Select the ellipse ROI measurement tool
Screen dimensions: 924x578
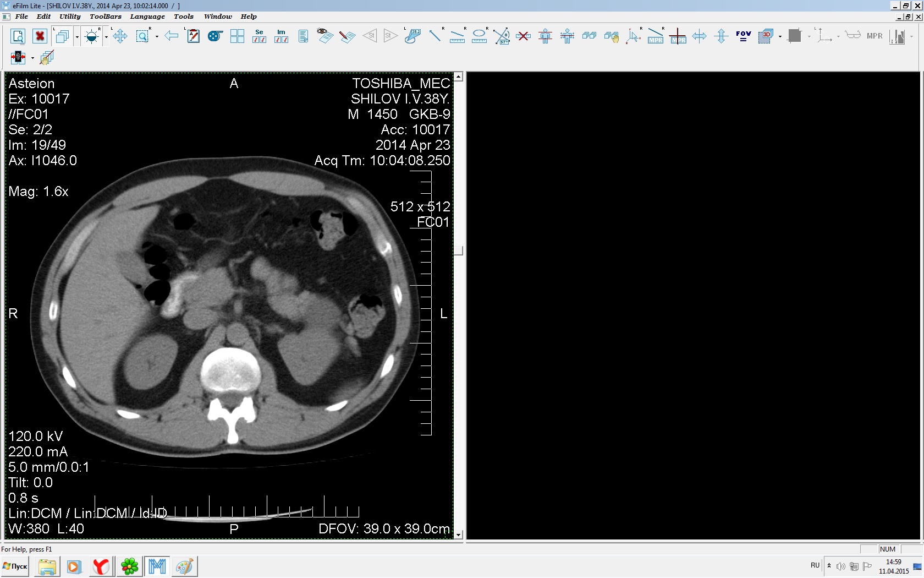[x=479, y=37]
